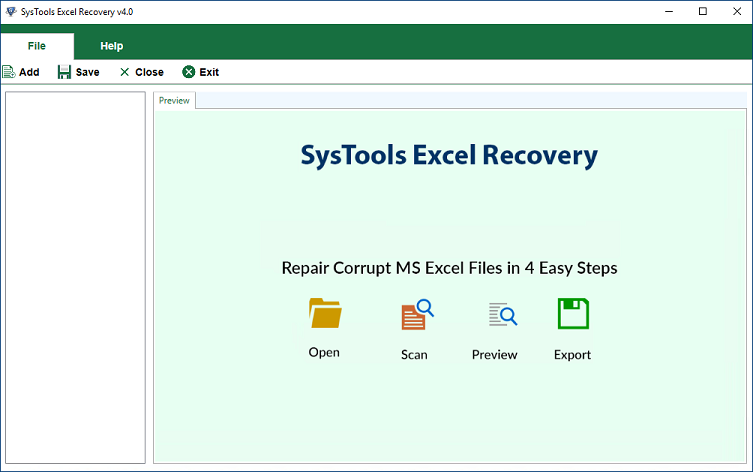Click the SysTools Excel Recovery heading
Viewport: 753px width, 472px height.
pyautogui.click(x=449, y=156)
